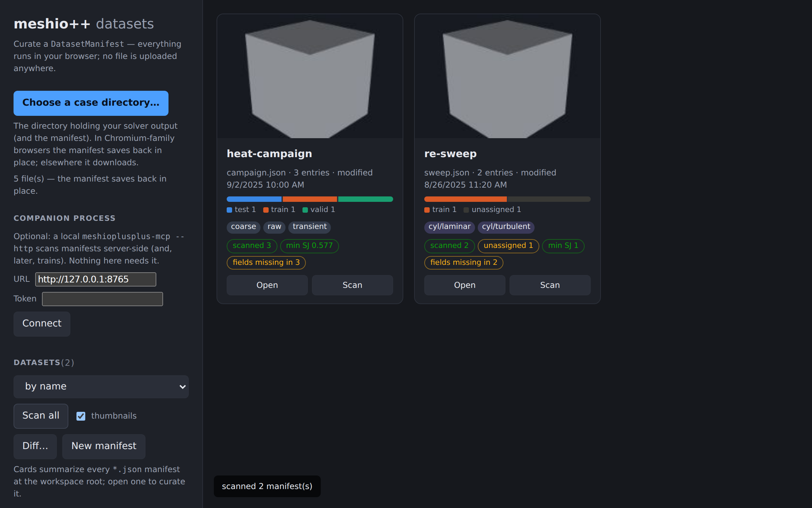812x508 pixels.
Task: Click the re-sweep cube thumbnail
Action: point(507,76)
